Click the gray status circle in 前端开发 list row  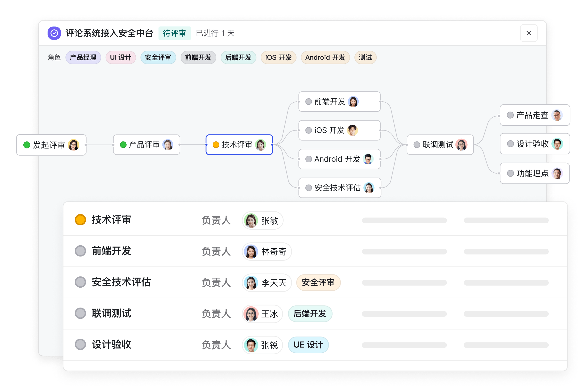(80, 251)
